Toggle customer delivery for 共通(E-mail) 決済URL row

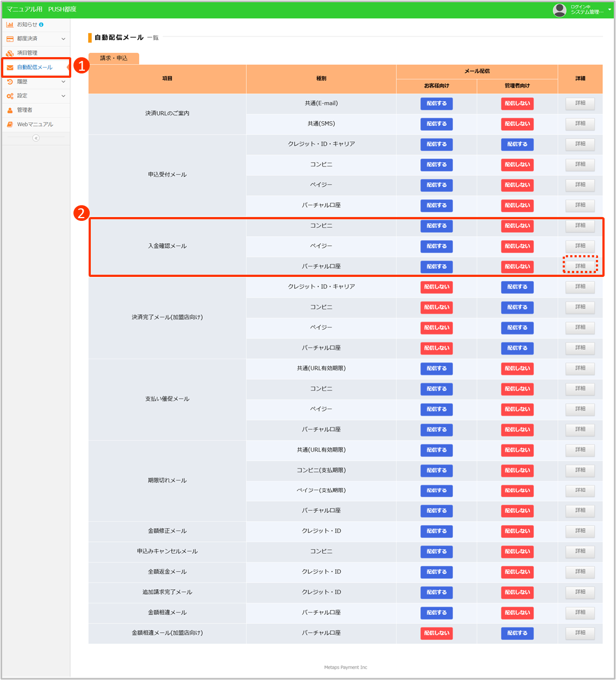click(437, 103)
